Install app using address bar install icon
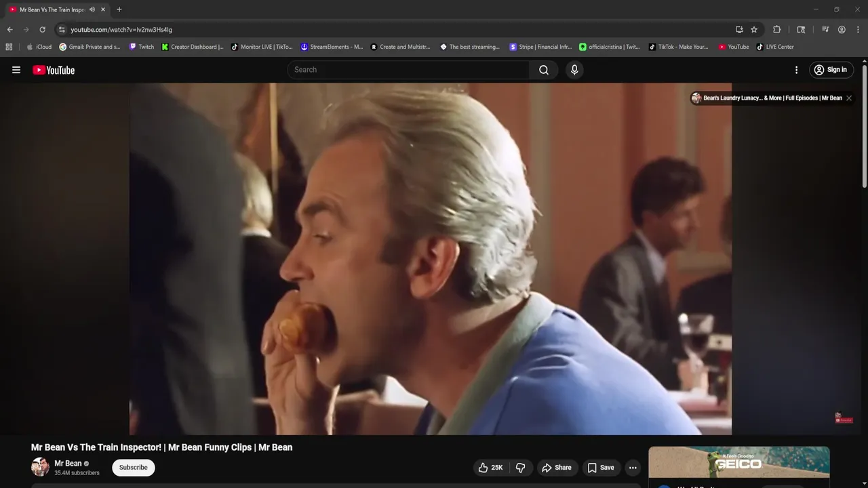 739,30
